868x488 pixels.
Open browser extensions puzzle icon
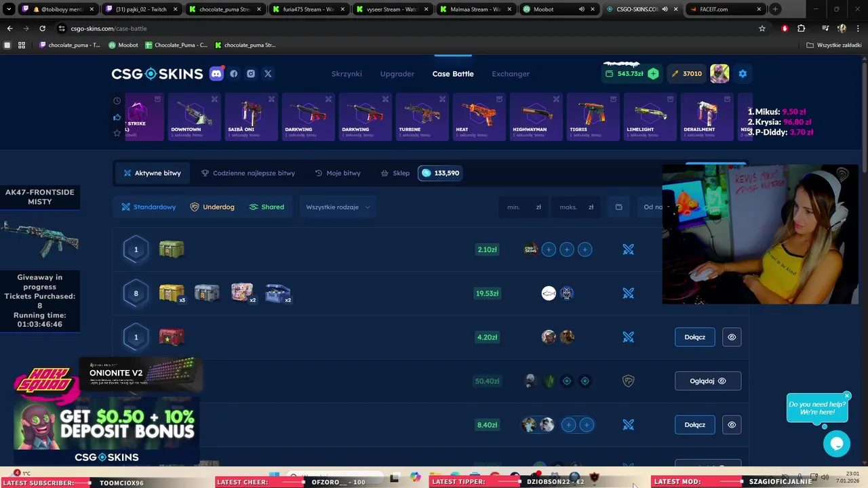[802, 28]
